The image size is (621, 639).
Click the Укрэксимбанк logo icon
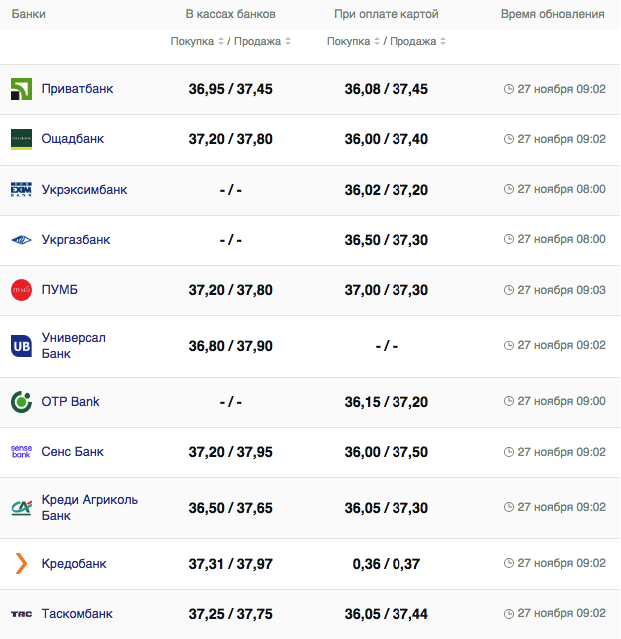click(x=21, y=189)
